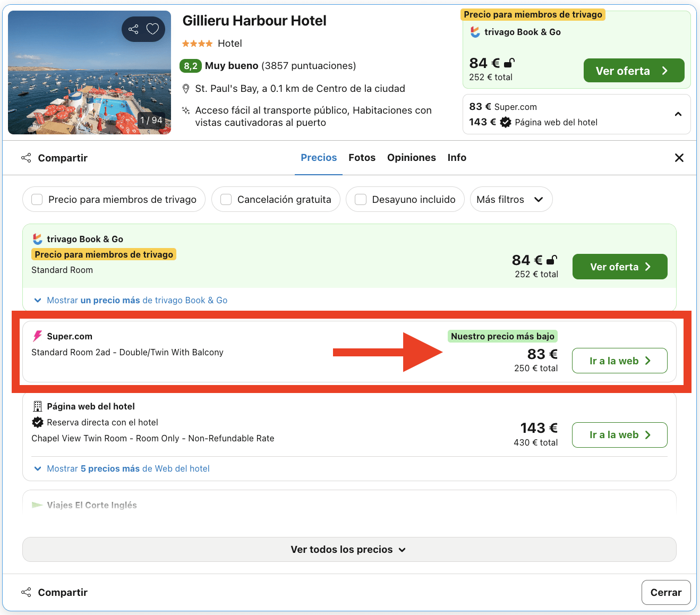The image size is (700, 615).
Task: Collapse the price summary with the up chevron
Action: pos(678,114)
